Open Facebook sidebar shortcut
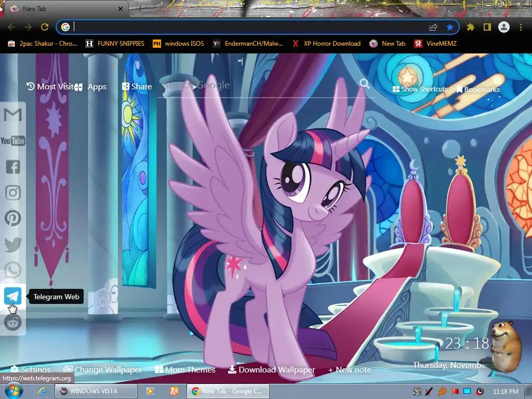This screenshot has width=532, height=399. click(13, 167)
